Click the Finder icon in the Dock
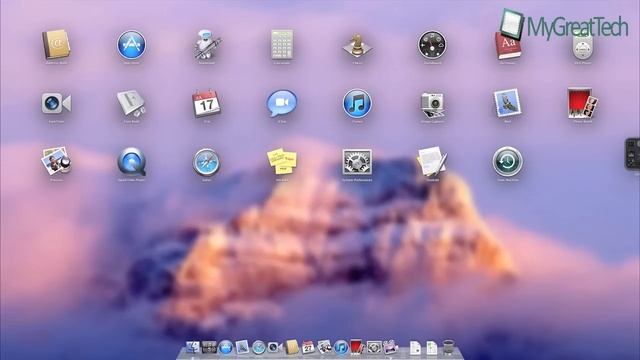 [x=193, y=347]
